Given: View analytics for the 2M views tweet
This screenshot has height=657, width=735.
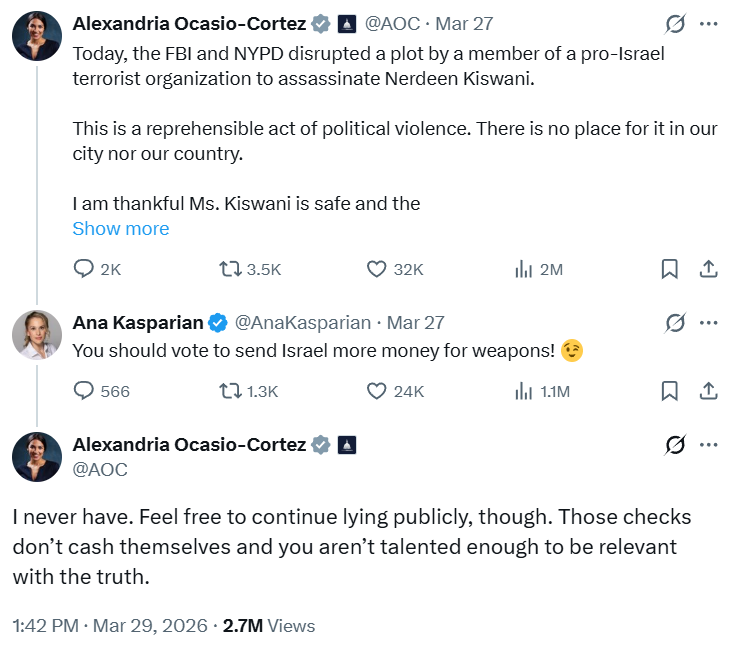Looking at the screenshot, I should click(522, 269).
